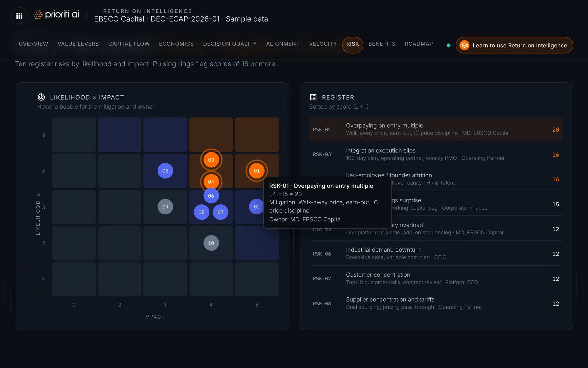Viewport: 588px width, 368px height.
Task: Select risk bubble 10 on the matrix
Action: [211, 243]
